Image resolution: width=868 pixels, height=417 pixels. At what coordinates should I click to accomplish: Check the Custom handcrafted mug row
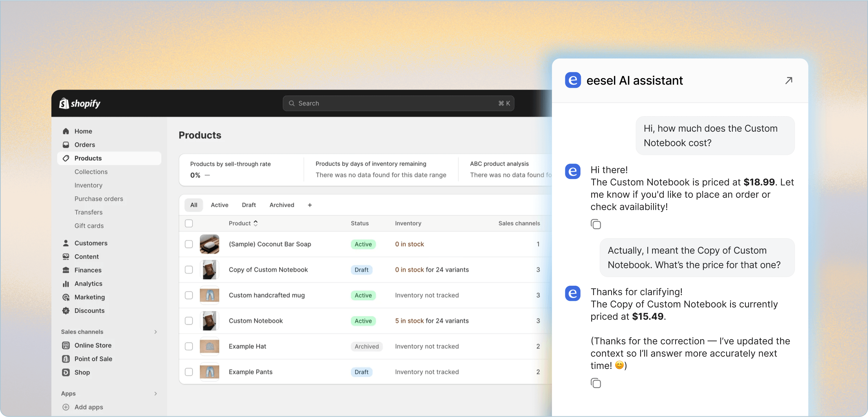[189, 295]
